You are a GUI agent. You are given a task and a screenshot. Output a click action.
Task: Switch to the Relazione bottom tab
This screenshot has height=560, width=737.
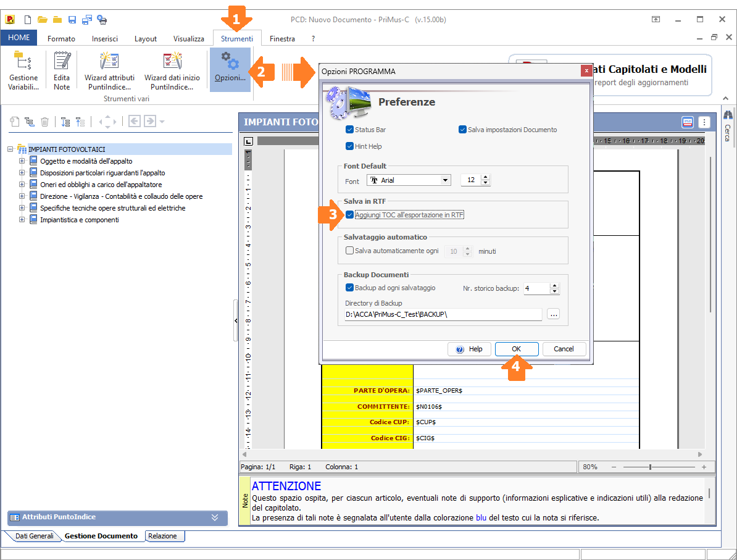(x=162, y=536)
